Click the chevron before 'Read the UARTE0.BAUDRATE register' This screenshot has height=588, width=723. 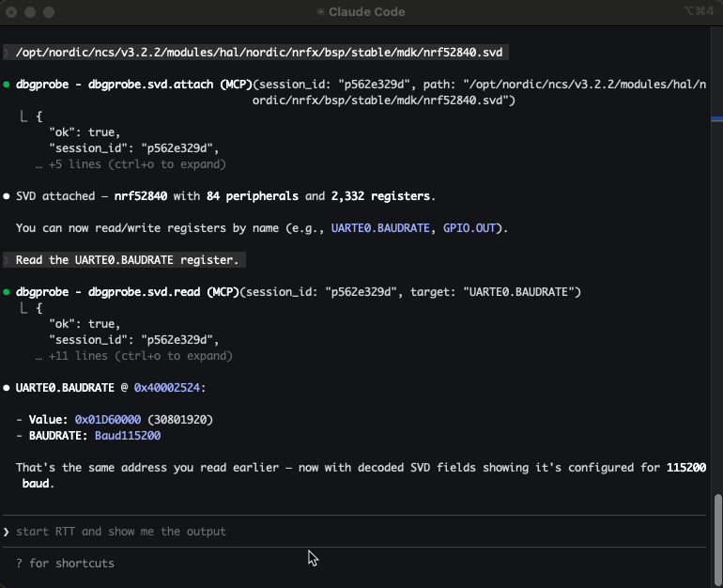tap(7, 260)
